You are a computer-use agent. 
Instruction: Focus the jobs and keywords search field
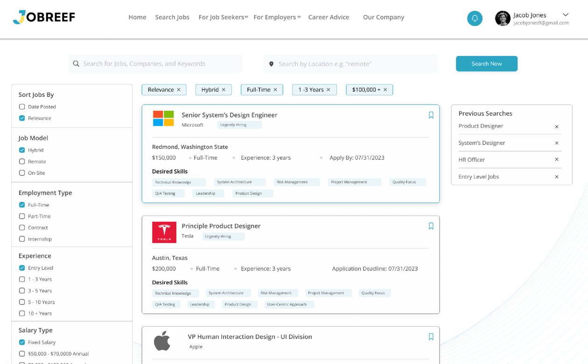[155, 64]
